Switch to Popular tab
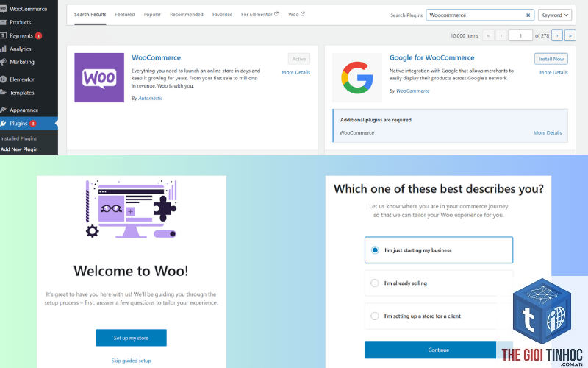The width and height of the screenshot is (588, 368). (152, 15)
